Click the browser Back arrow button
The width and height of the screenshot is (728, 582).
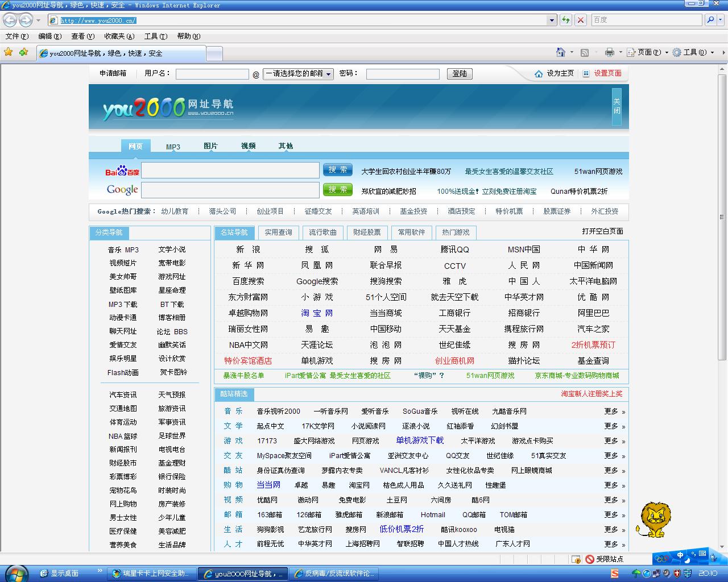10,20
